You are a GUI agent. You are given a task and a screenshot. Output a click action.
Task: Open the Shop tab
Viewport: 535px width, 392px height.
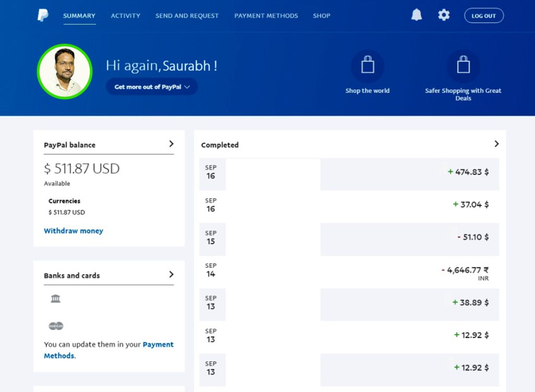tap(321, 16)
